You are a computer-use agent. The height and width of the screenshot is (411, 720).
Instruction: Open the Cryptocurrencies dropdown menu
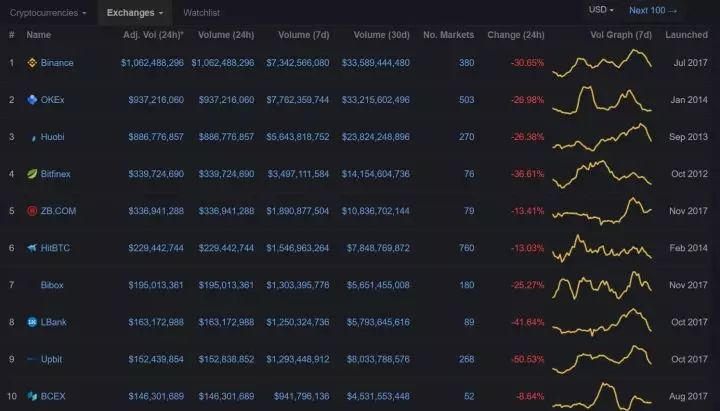tap(48, 13)
